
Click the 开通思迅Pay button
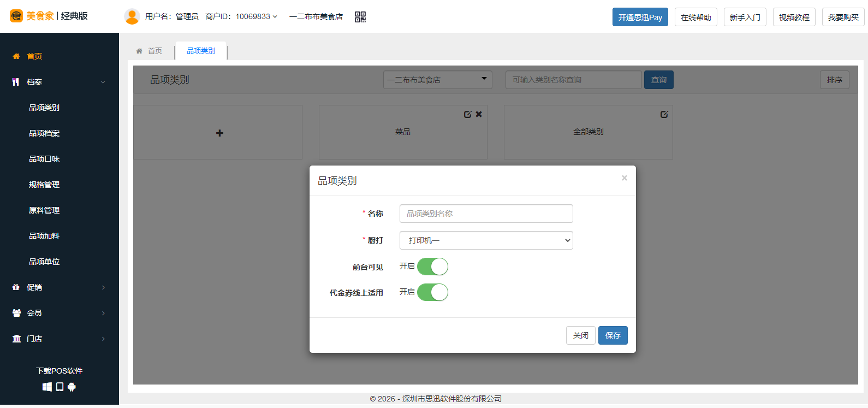pyautogui.click(x=640, y=17)
